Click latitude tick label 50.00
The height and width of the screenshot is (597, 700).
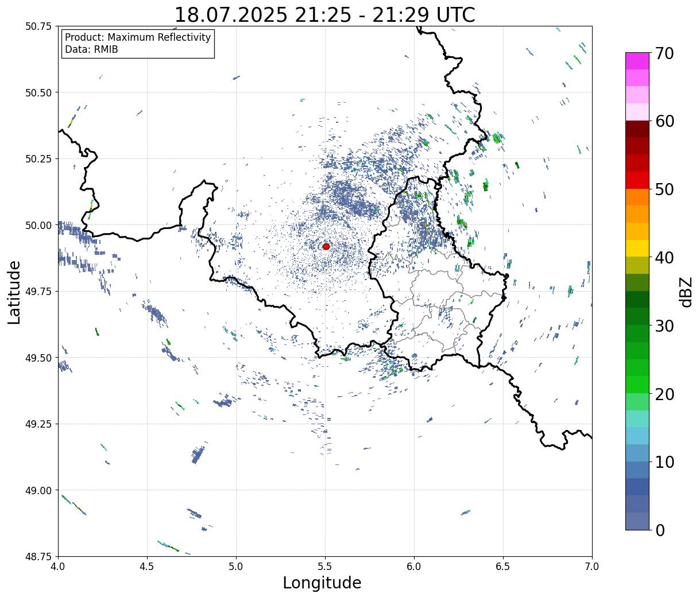[x=38, y=225]
